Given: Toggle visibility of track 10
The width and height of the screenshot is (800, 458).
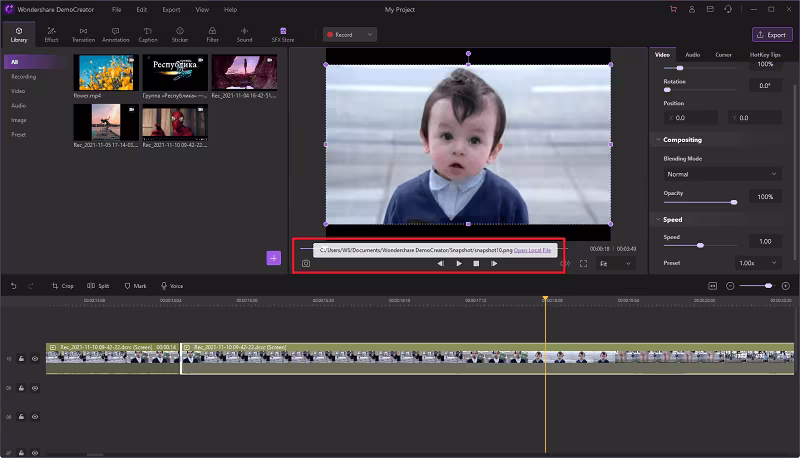Looking at the screenshot, I should (35, 359).
